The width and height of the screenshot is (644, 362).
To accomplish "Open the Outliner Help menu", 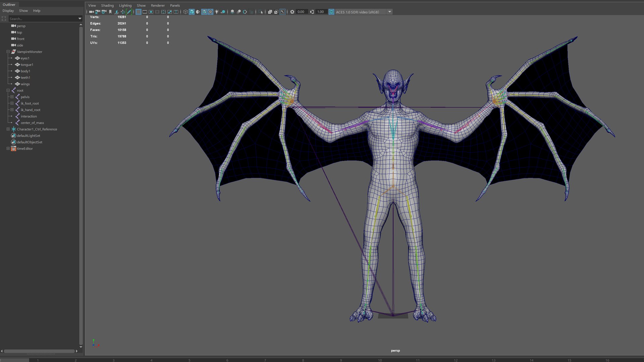I will coord(37,11).
